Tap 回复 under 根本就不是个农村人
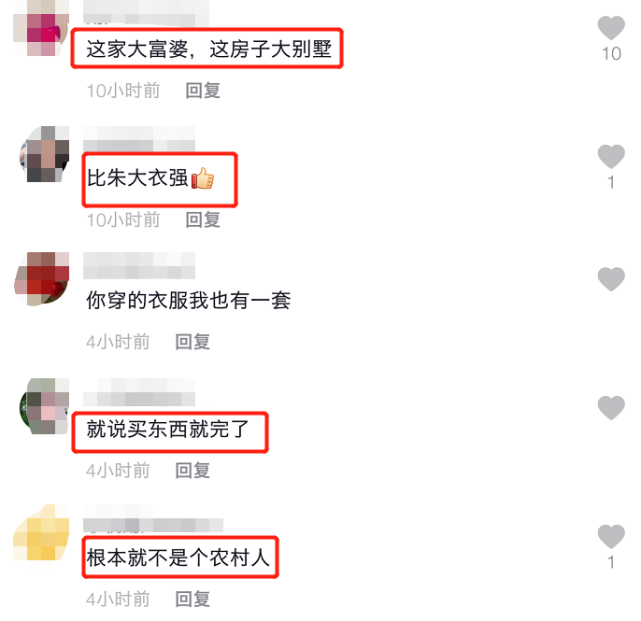 (x=193, y=599)
